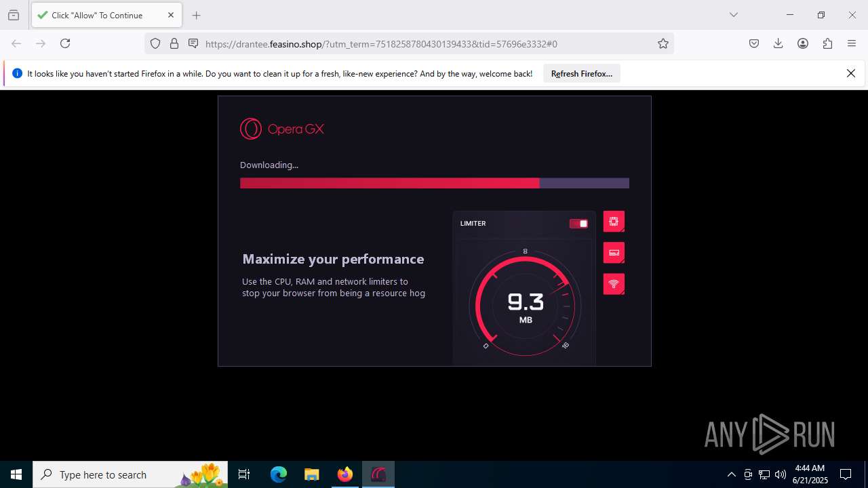Open volume control tray icon
This screenshot has height=488, width=868.
point(781,474)
